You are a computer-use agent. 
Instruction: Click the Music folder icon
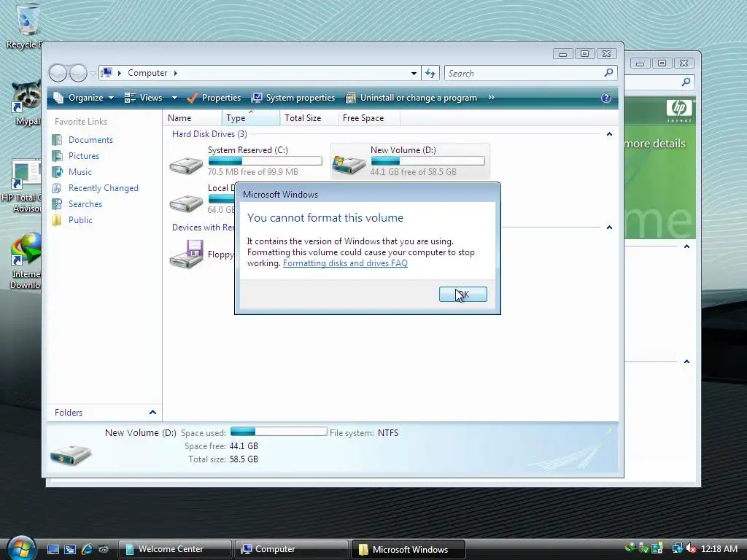[57, 172]
